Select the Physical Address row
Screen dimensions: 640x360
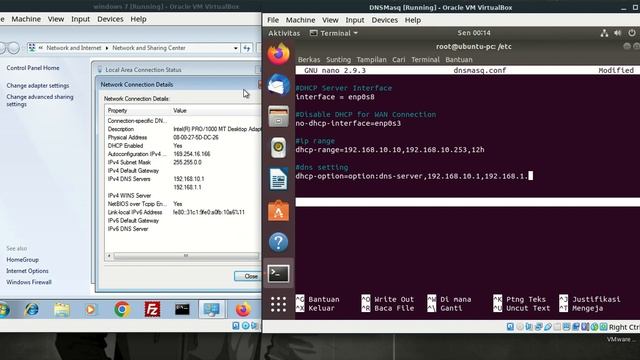tap(183, 138)
